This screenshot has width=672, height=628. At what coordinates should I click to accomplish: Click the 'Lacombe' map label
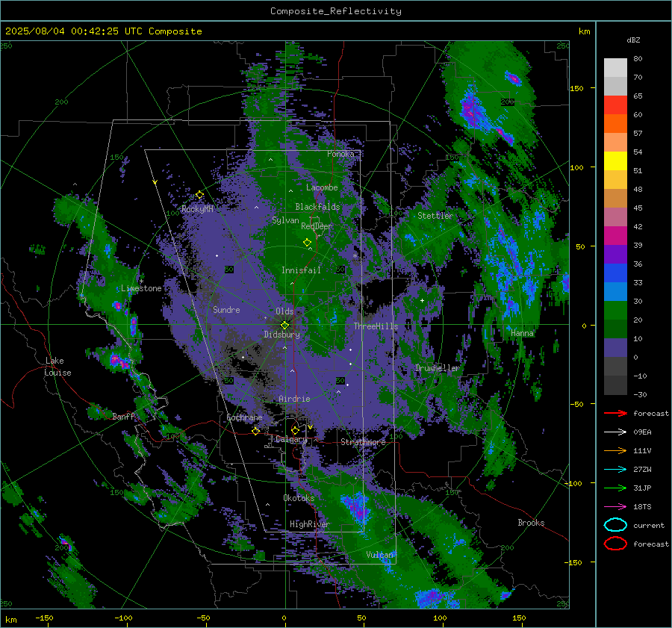click(322, 187)
